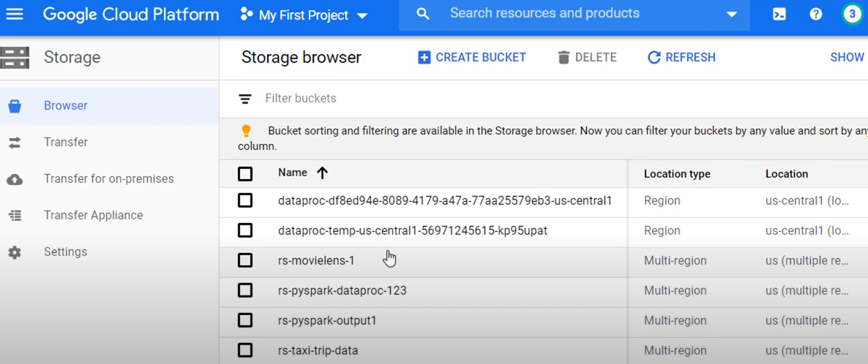
Task: Check the rs-movielens-1 bucket checkbox
Action: pos(245,260)
